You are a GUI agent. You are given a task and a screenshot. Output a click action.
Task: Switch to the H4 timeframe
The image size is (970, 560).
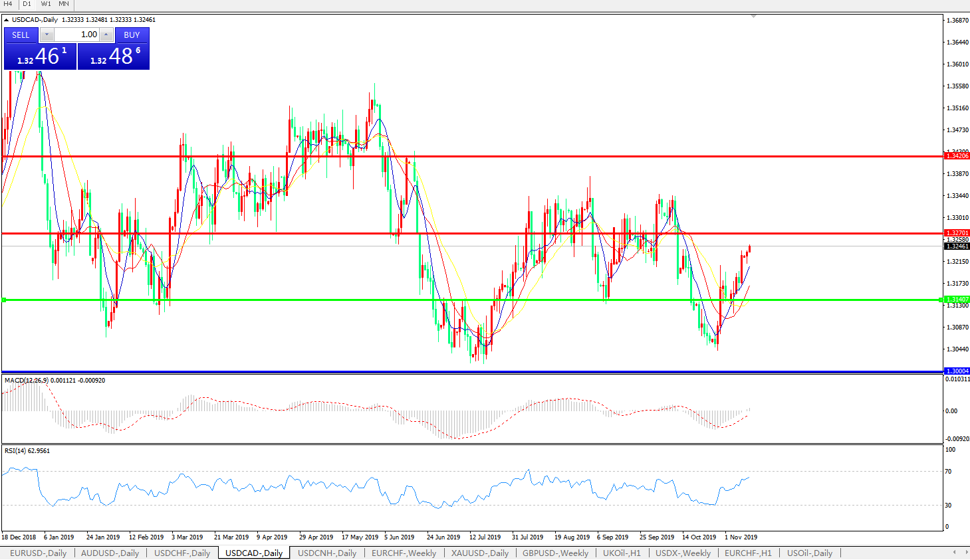coord(9,4)
